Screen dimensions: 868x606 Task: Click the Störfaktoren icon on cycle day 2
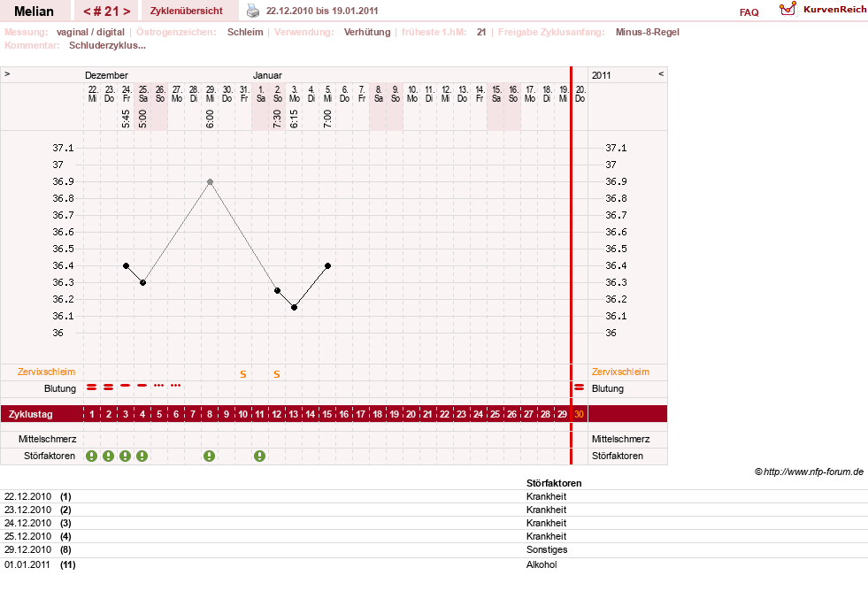(x=109, y=456)
